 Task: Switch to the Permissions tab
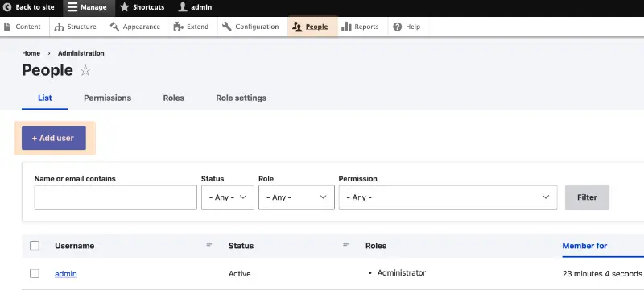pyautogui.click(x=108, y=98)
